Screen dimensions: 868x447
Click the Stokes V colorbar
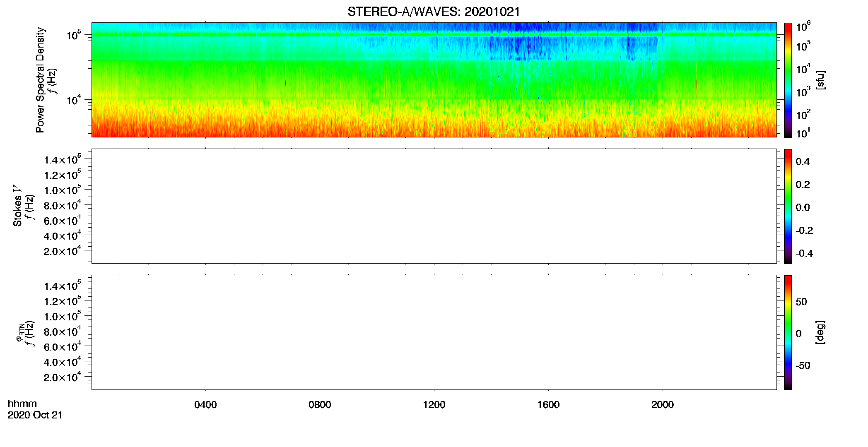pyautogui.click(x=788, y=206)
